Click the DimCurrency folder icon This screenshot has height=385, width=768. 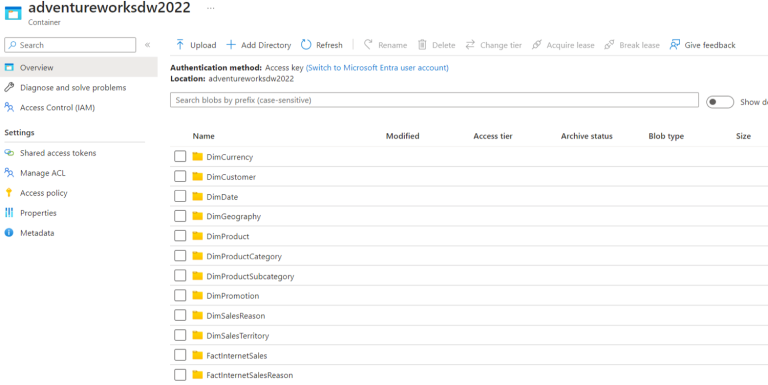[197, 157]
